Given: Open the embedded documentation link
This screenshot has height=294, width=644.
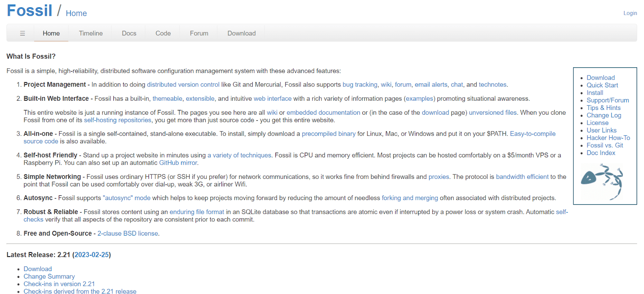Looking at the screenshot, I should pyautogui.click(x=323, y=113).
